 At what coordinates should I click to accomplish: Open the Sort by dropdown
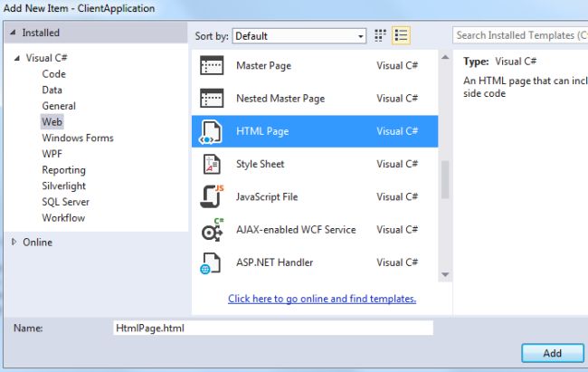299,36
